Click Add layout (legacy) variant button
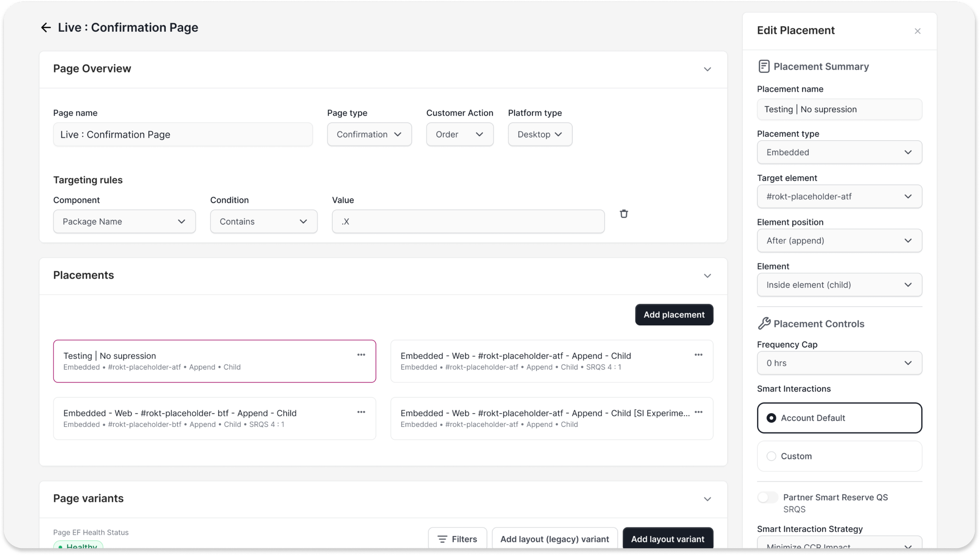The height and width of the screenshot is (555, 980). [x=554, y=539]
